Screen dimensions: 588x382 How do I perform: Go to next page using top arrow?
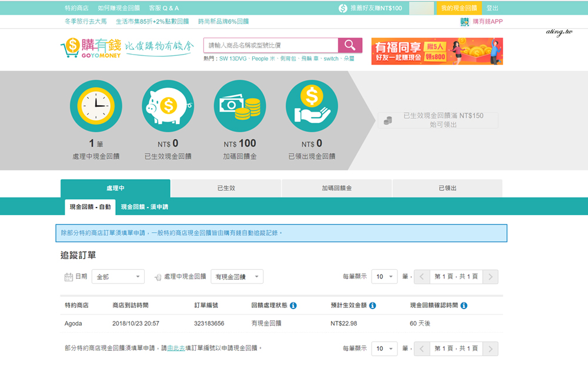[492, 277]
